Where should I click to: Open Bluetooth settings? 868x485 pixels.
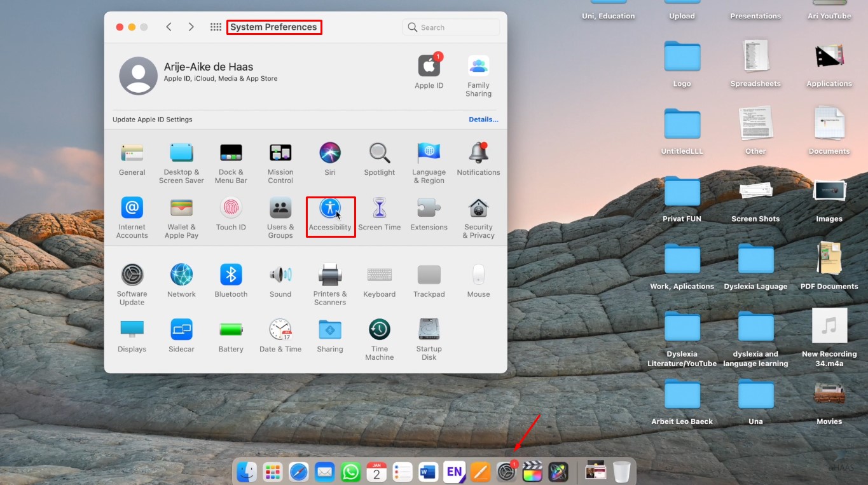pos(231,276)
